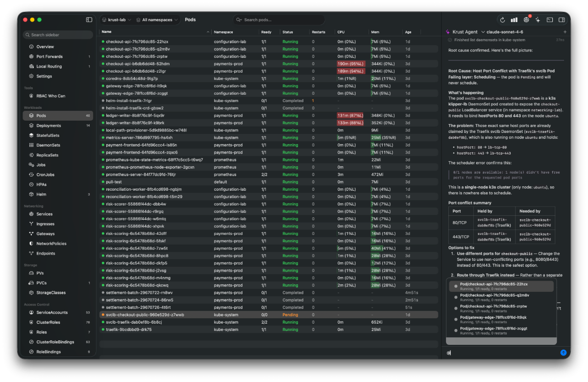Toggle the right panel layout icon
Image resolution: width=588 pixels, height=382 pixels.
coord(562,20)
